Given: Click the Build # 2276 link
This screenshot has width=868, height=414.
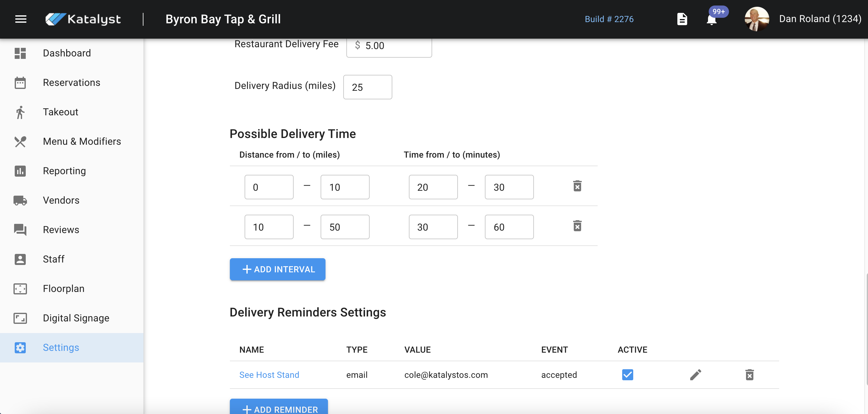Looking at the screenshot, I should (x=609, y=19).
